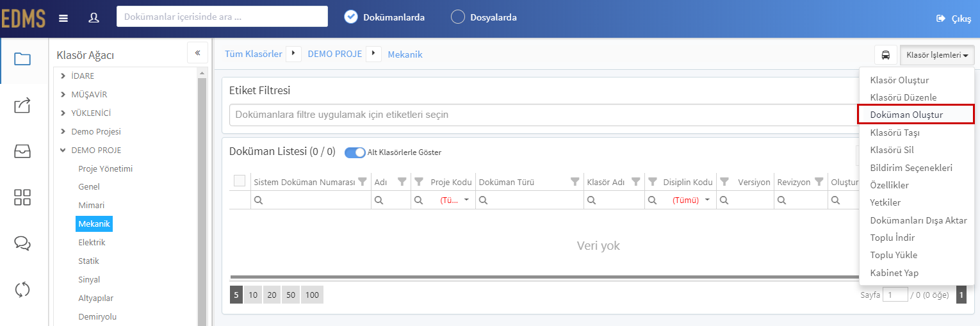Choose Toplu İndir menu item
The width and height of the screenshot is (980, 326).
click(917, 238)
